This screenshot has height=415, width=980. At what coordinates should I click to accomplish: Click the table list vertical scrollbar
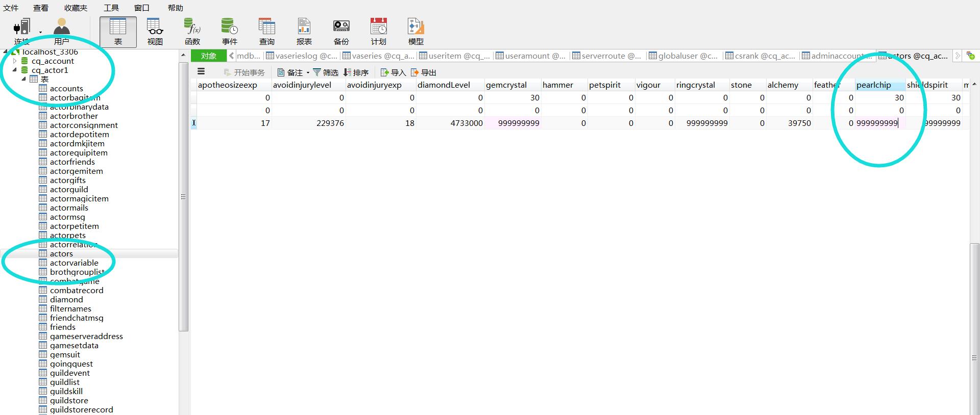(183, 196)
